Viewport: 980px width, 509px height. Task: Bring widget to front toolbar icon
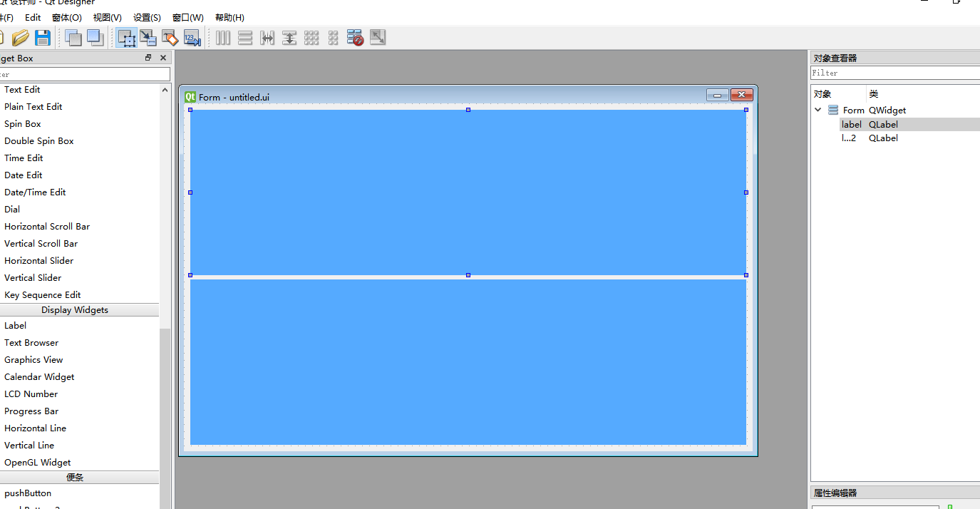click(x=95, y=38)
